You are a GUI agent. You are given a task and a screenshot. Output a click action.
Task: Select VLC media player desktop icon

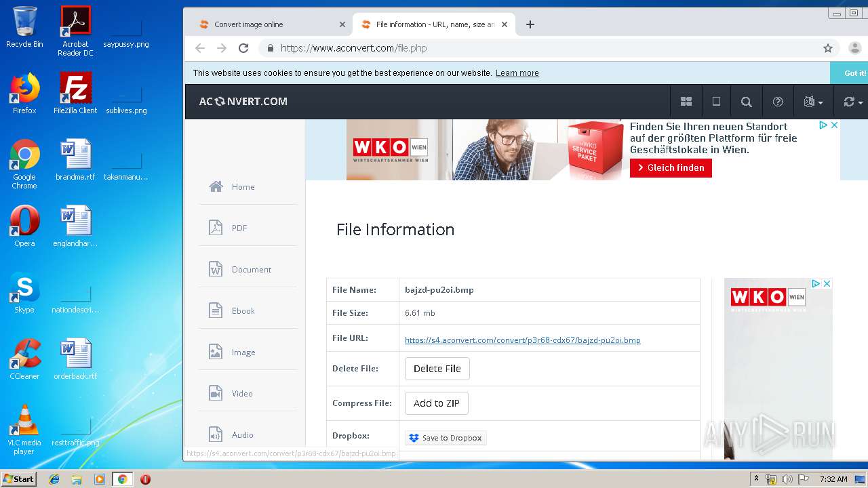coord(24,430)
